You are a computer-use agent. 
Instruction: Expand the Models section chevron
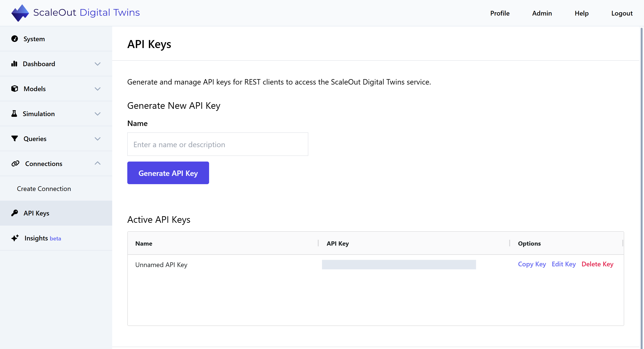click(x=98, y=89)
